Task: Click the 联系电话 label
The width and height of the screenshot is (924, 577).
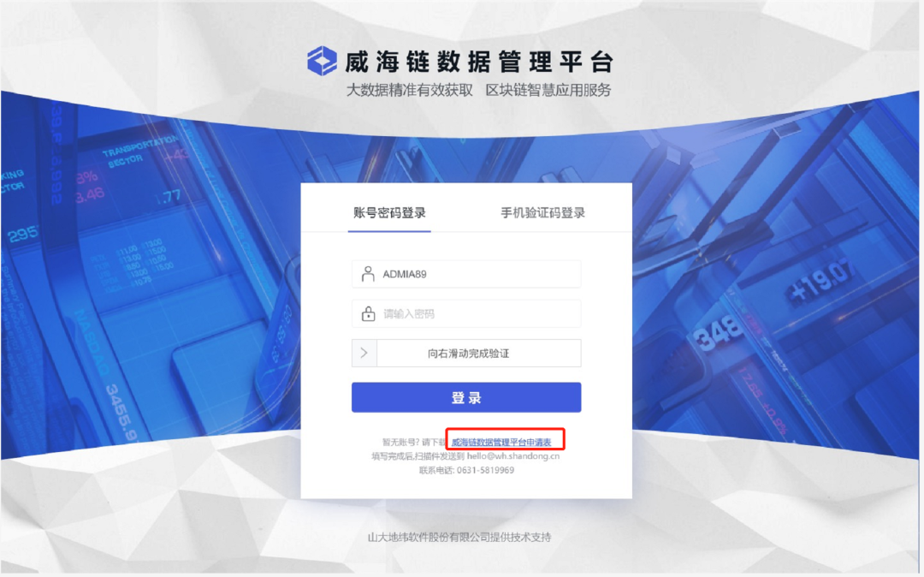Action: [x=435, y=470]
